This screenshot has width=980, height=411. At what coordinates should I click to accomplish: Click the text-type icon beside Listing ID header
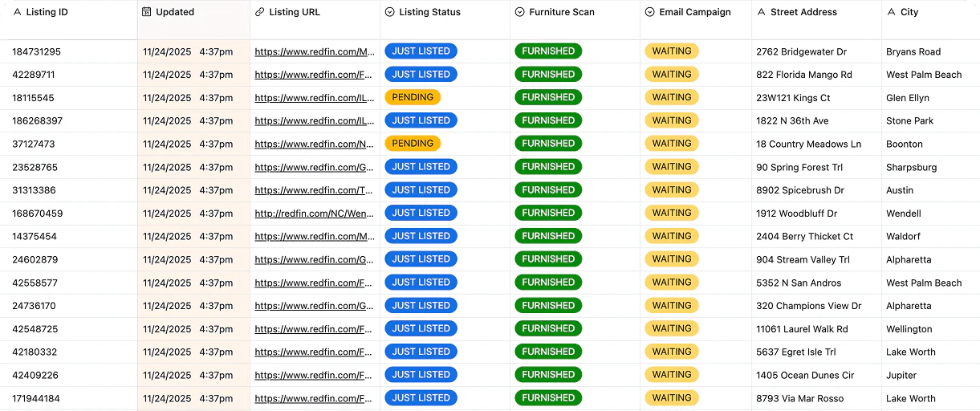click(x=17, y=12)
